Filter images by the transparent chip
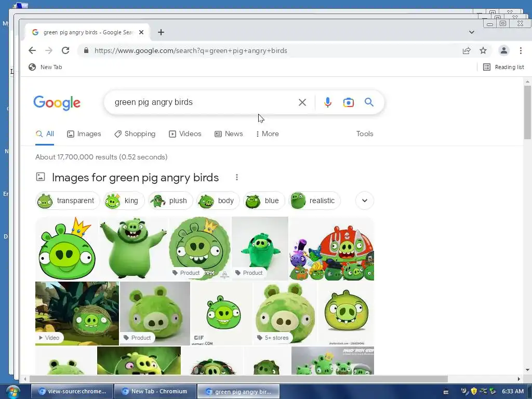The width and height of the screenshot is (532, 399). click(68, 201)
